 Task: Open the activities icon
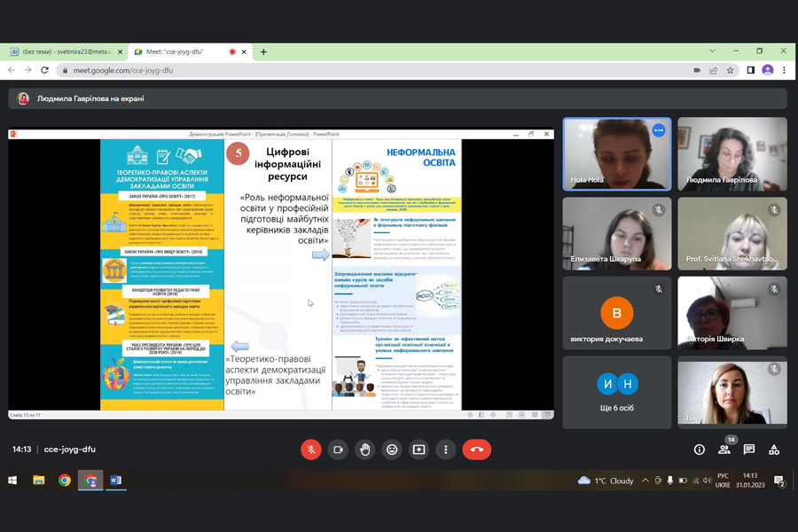[x=774, y=450]
